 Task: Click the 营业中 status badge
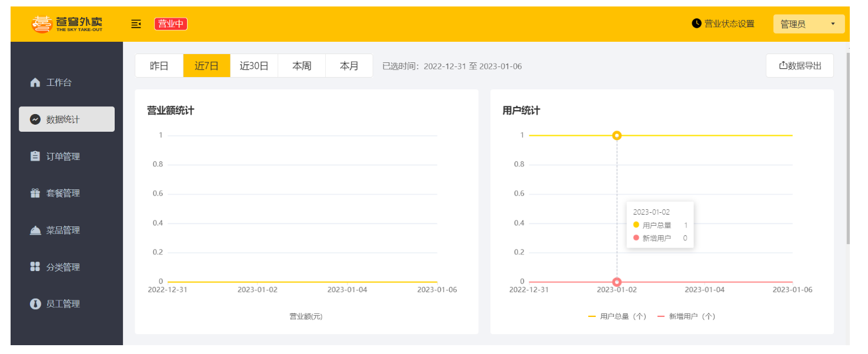(x=171, y=24)
